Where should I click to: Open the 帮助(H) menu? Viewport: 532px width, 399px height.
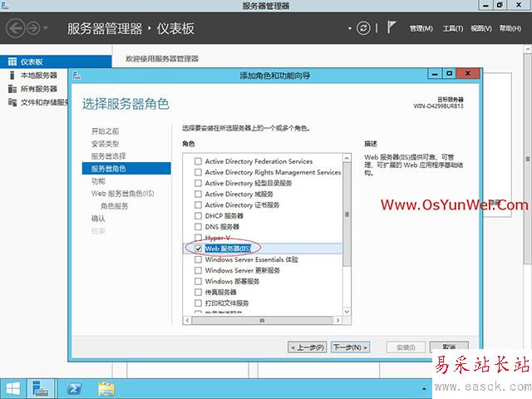coord(510,28)
